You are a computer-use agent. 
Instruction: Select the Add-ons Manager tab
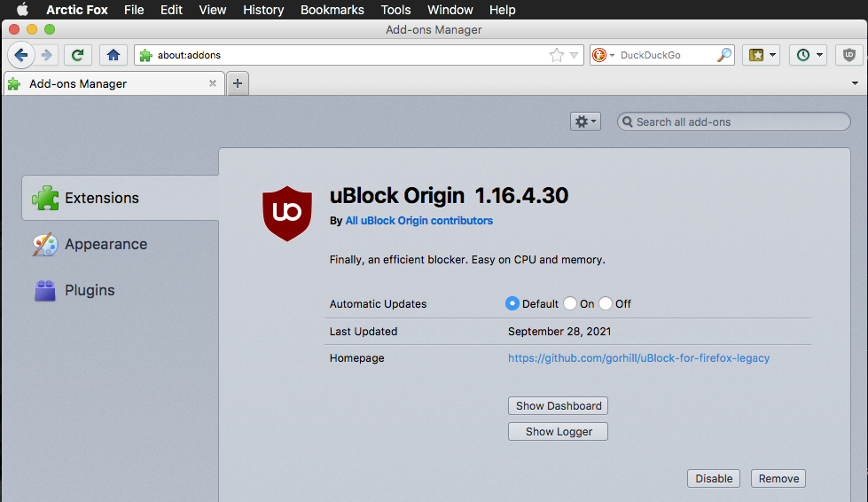click(x=114, y=83)
